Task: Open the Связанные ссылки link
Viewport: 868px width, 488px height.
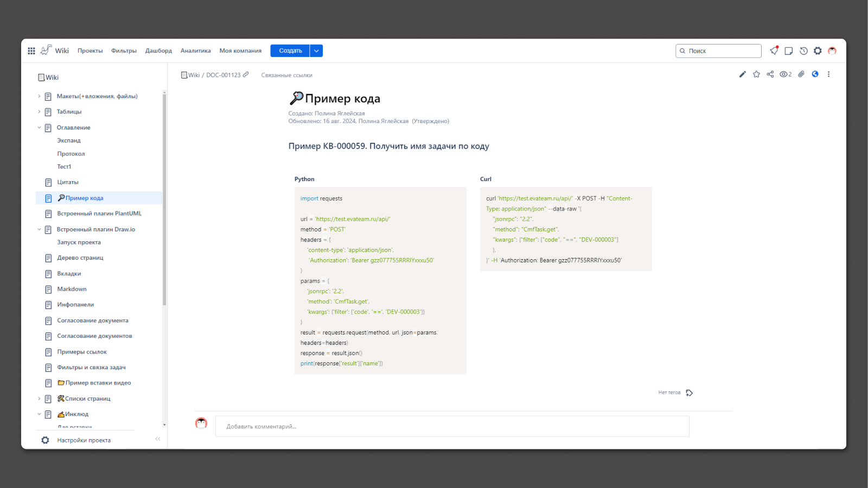Action: point(286,75)
